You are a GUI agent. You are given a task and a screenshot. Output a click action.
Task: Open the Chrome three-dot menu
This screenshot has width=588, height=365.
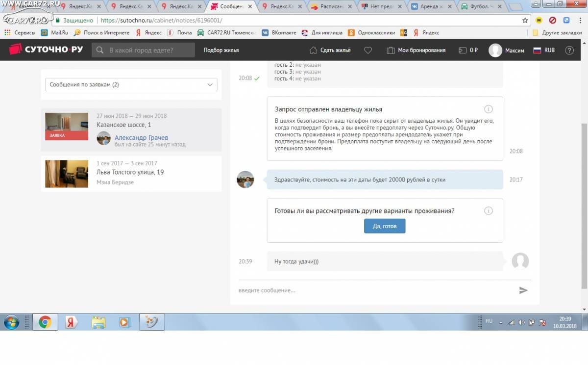580,21
